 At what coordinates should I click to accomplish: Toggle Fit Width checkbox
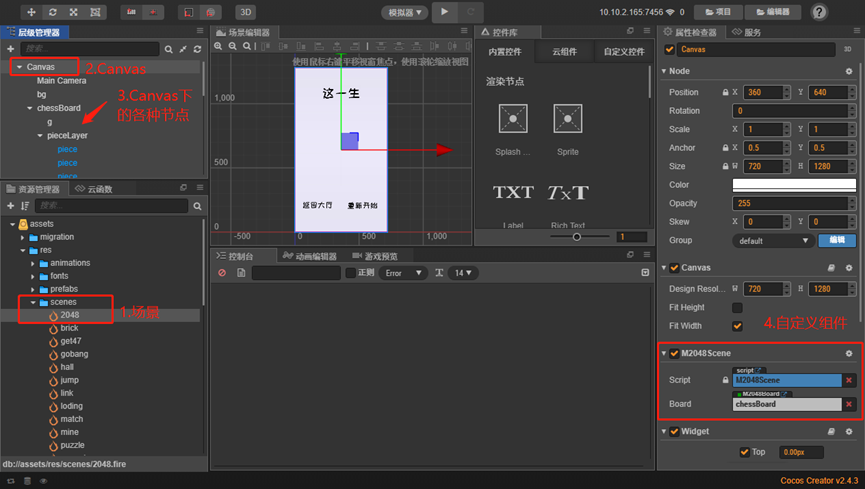click(737, 326)
